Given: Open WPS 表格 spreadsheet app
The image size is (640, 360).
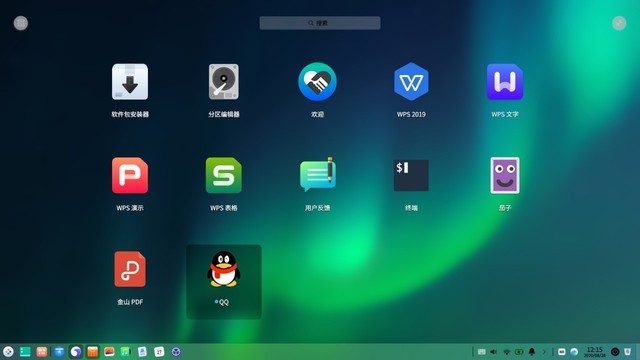Looking at the screenshot, I should click(224, 176).
